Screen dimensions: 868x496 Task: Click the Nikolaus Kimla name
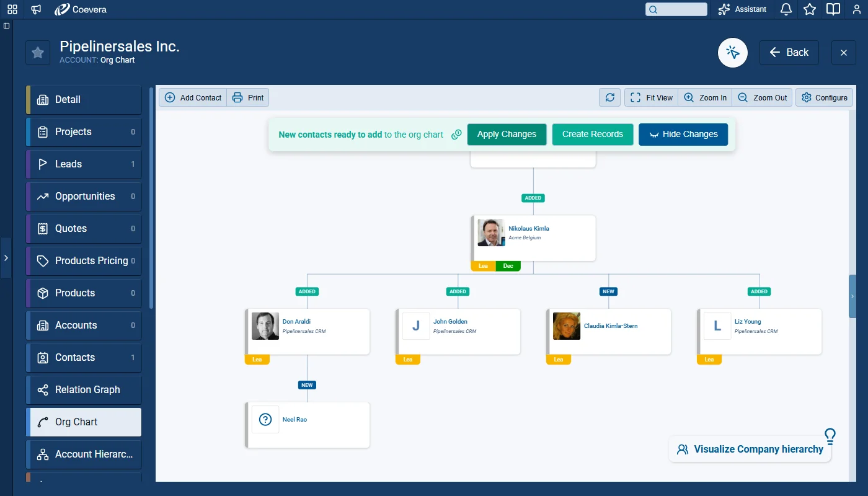coord(529,229)
